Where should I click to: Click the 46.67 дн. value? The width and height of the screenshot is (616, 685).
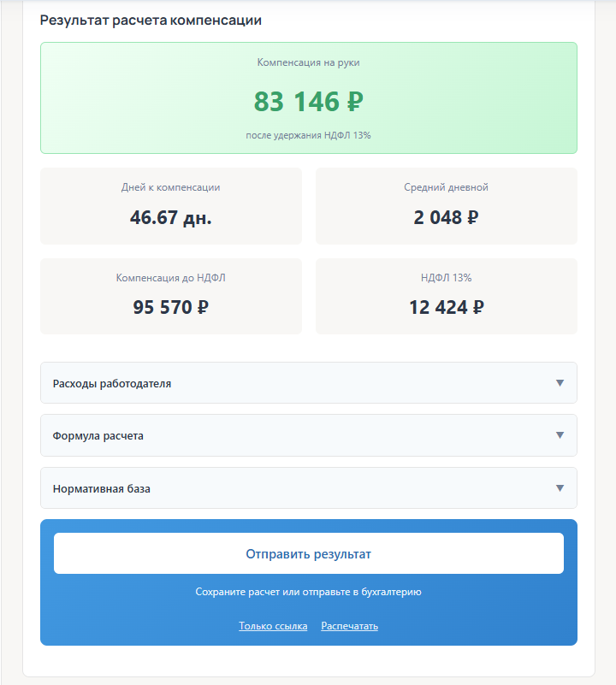point(171,217)
